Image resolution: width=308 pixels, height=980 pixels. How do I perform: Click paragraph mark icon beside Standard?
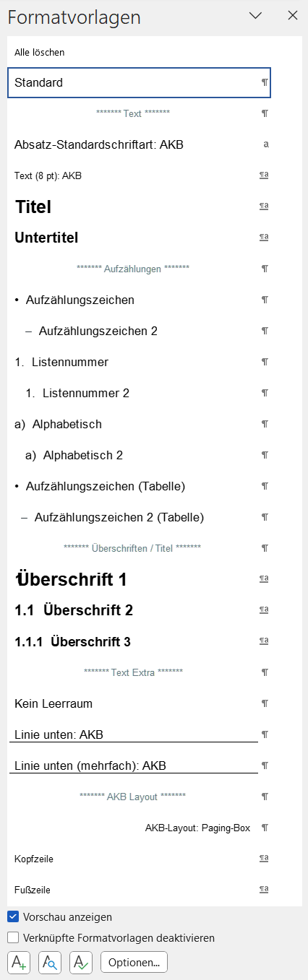(x=265, y=83)
